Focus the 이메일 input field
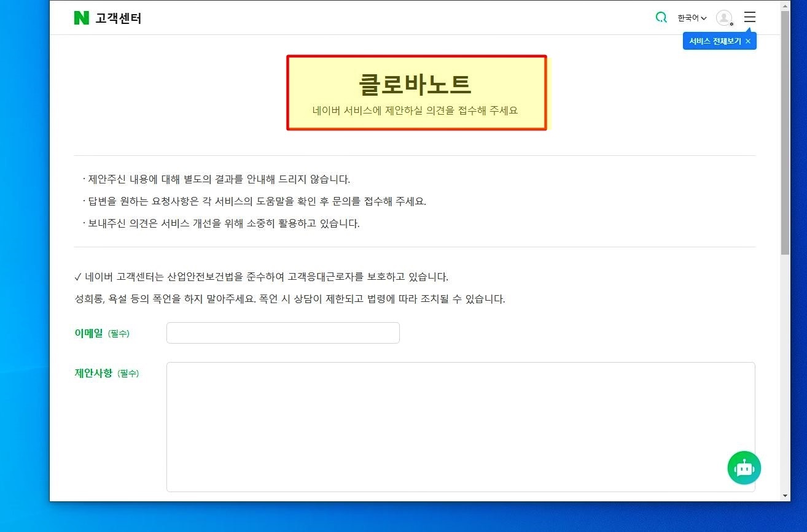This screenshot has width=807, height=532. (283, 333)
